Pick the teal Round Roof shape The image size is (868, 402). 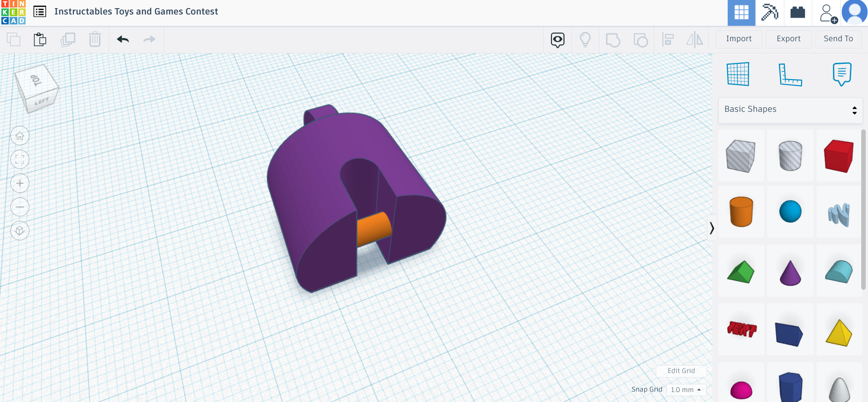(x=839, y=271)
